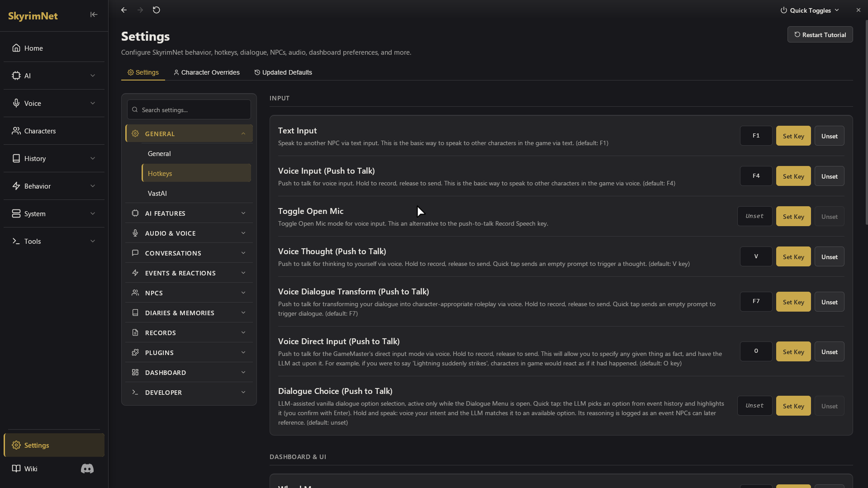Unset the Voice Thought hotkey
The height and width of the screenshot is (488, 868).
[829, 256]
